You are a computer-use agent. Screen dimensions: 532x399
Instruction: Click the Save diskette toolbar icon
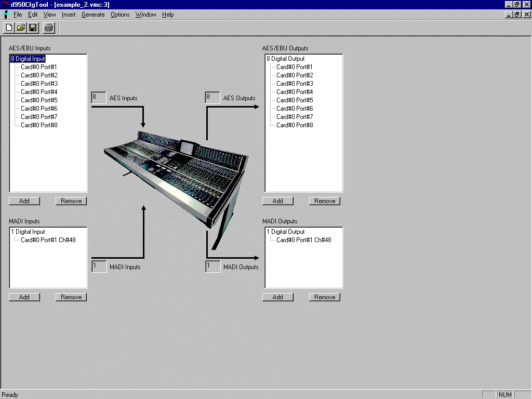pyautogui.click(x=33, y=28)
